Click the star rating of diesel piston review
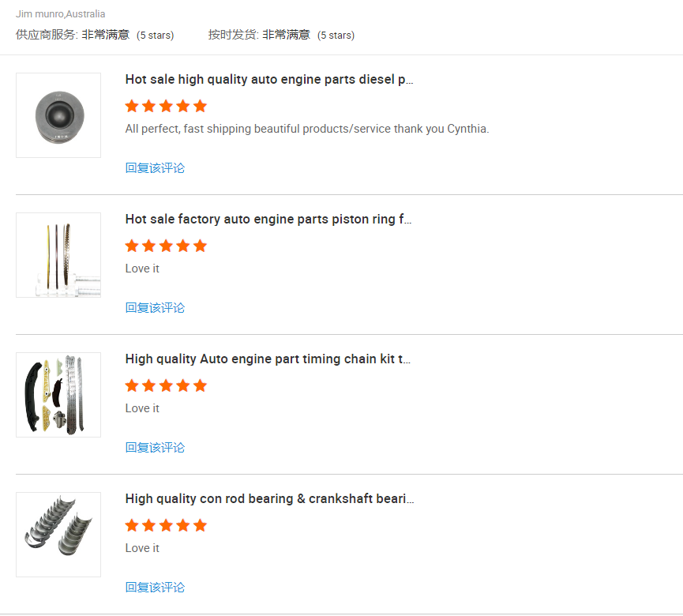The image size is (683, 616). [x=166, y=106]
